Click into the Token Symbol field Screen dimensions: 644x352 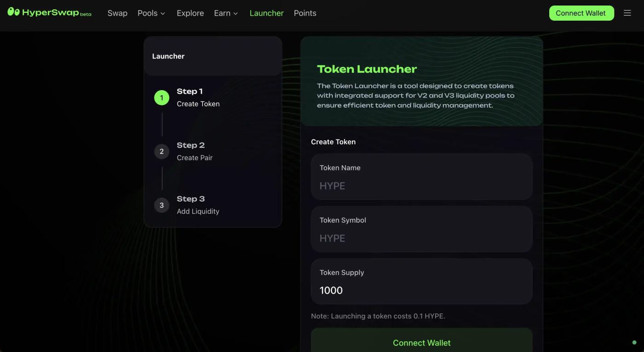(x=421, y=238)
